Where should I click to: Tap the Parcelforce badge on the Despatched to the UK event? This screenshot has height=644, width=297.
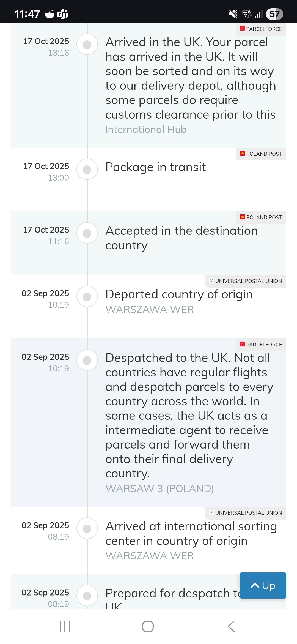pyautogui.click(x=261, y=345)
